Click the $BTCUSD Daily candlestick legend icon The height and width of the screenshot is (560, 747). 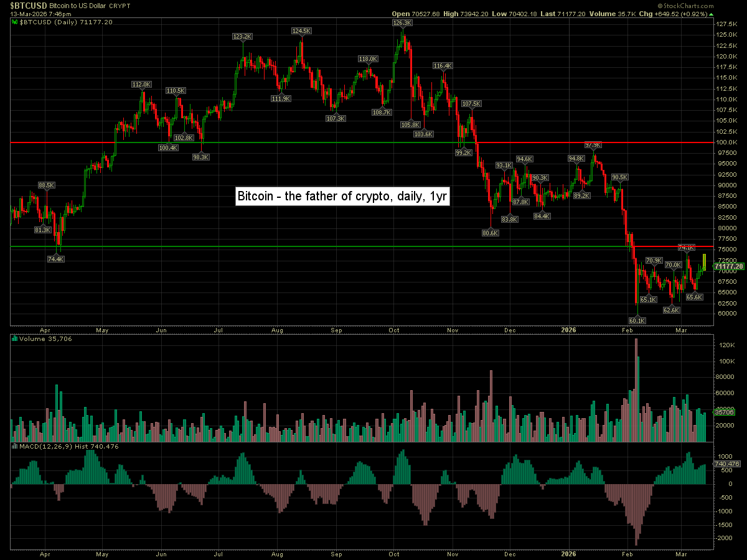pyautogui.click(x=15, y=22)
